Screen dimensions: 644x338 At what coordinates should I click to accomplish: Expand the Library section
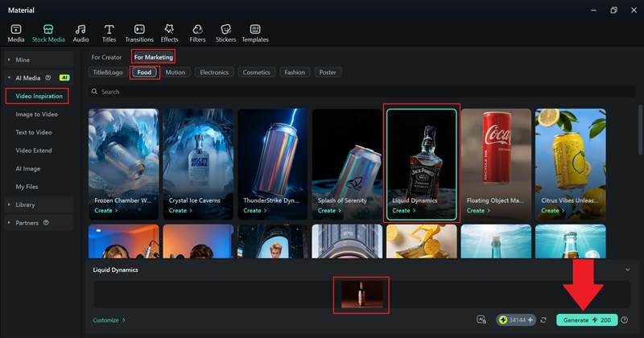point(9,204)
